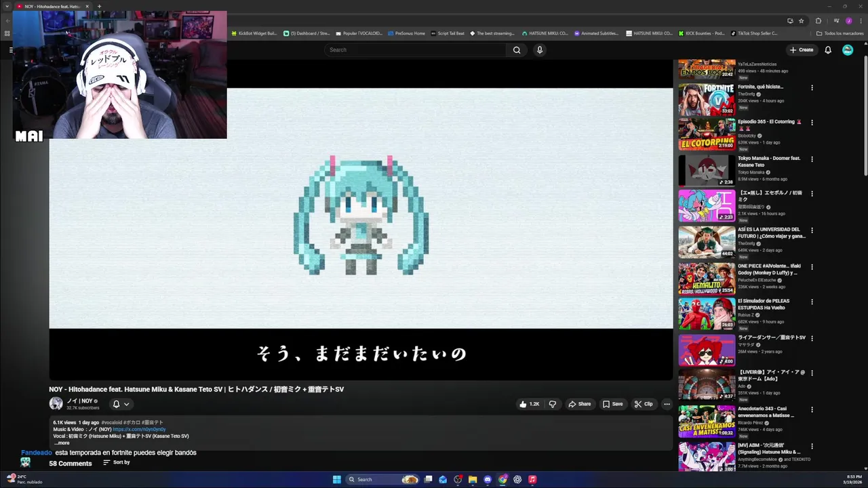Image resolution: width=868 pixels, height=488 pixels.
Task: Open the KickBot Widget Builder bookmark
Action: [x=254, y=33]
